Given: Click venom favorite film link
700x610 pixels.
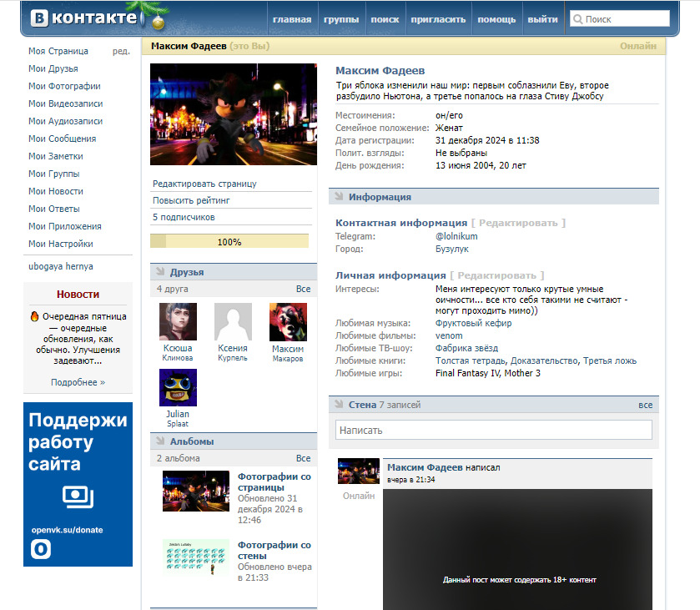Looking at the screenshot, I should (x=449, y=335).
